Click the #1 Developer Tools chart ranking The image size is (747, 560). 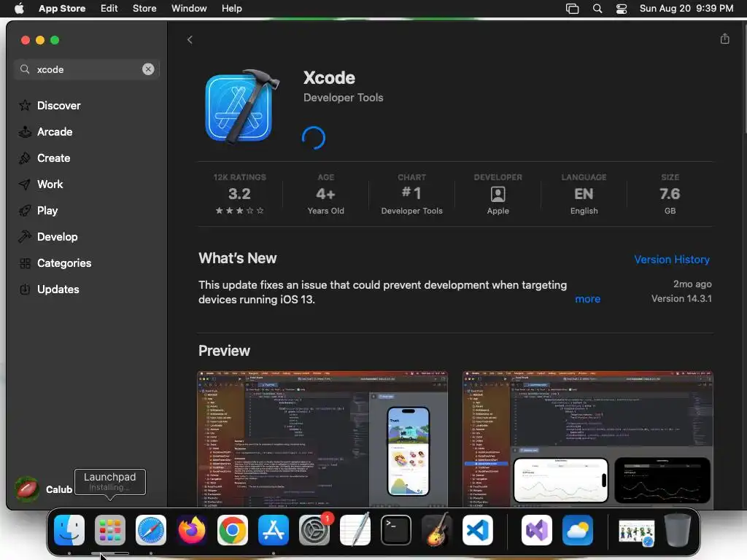coord(411,195)
